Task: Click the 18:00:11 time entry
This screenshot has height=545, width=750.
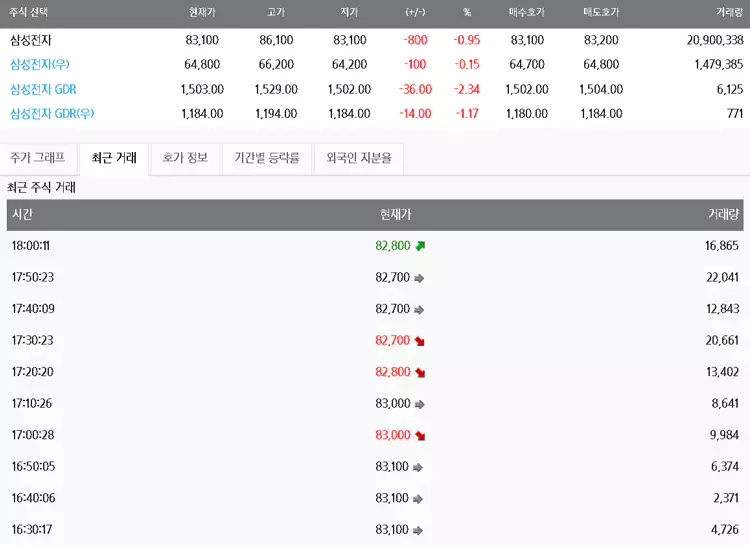Action: tap(31, 246)
